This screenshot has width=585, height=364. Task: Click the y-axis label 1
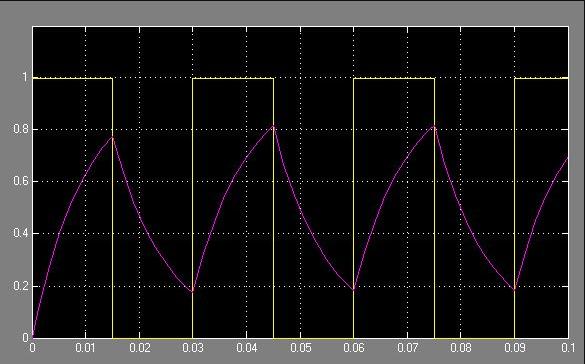click(25, 78)
